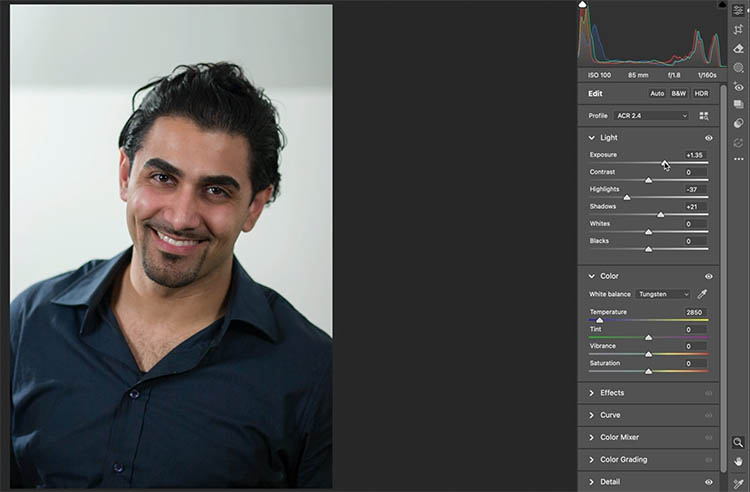Expand the Color Mixer section
This screenshot has width=750, height=492.
[619, 437]
